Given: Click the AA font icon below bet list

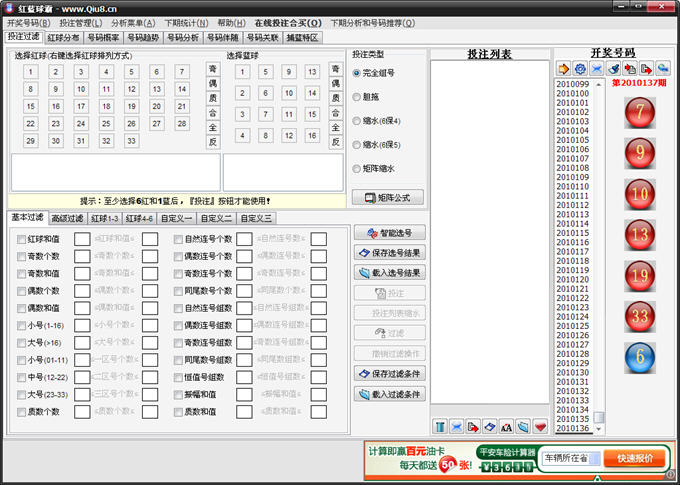Looking at the screenshot, I should (x=506, y=427).
